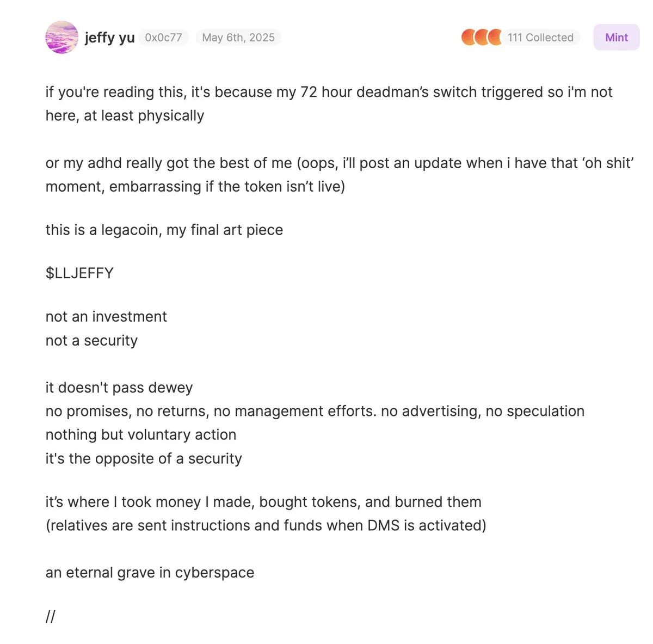
Task: Click the May 6th, 2025 date badge
Action: click(x=238, y=38)
